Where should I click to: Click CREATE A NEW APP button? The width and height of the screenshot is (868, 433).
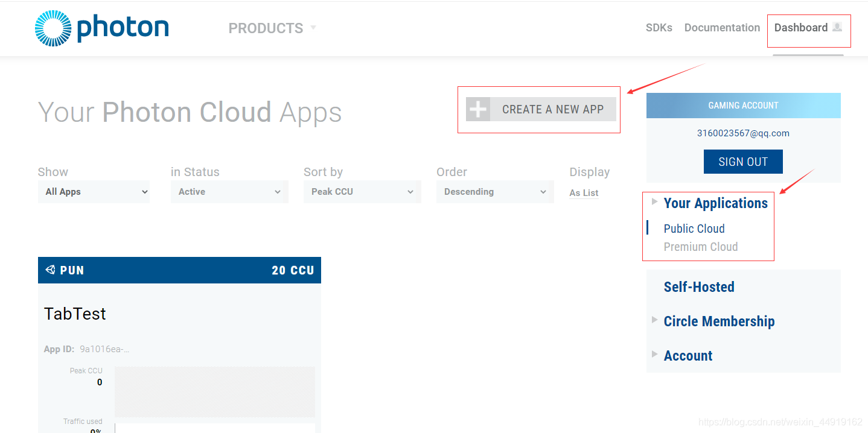(x=541, y=109)
